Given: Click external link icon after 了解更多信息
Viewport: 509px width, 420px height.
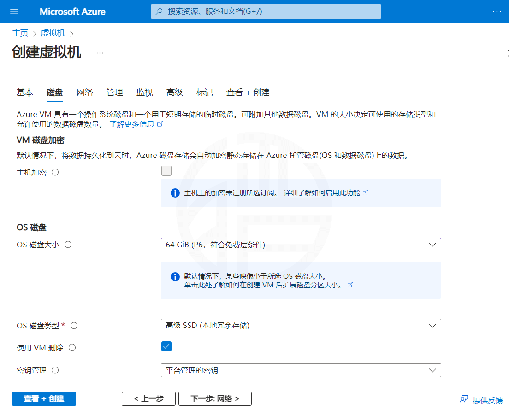Looking at the screenshot, I should (160, 124).
